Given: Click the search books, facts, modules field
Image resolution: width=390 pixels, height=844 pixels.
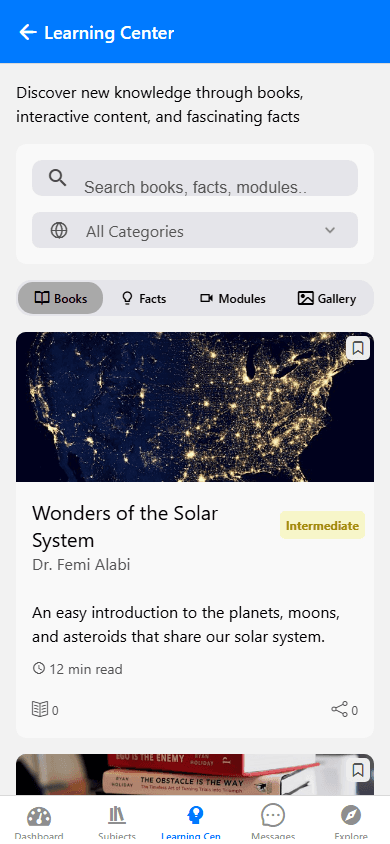Looking at the screenshot, I should [195, 178].
